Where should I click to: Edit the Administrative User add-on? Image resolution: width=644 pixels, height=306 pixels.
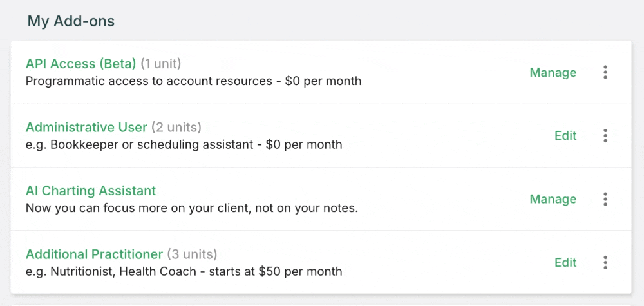565,136
